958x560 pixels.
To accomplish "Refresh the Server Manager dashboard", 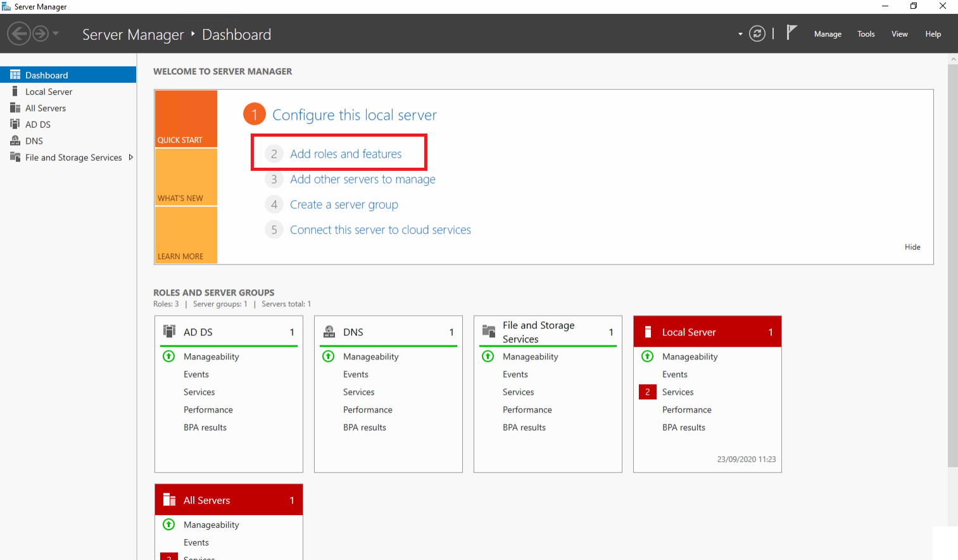I will pyautogui.click(x=757, y=34).
